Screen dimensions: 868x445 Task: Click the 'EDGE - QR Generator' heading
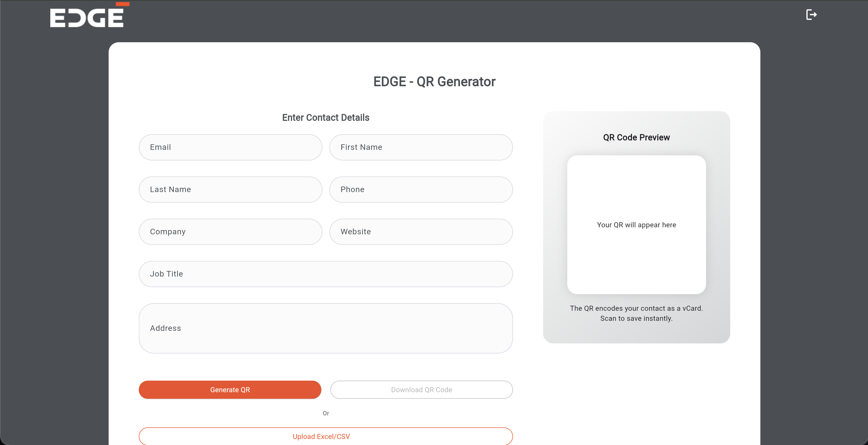click(x=434, y=82)
